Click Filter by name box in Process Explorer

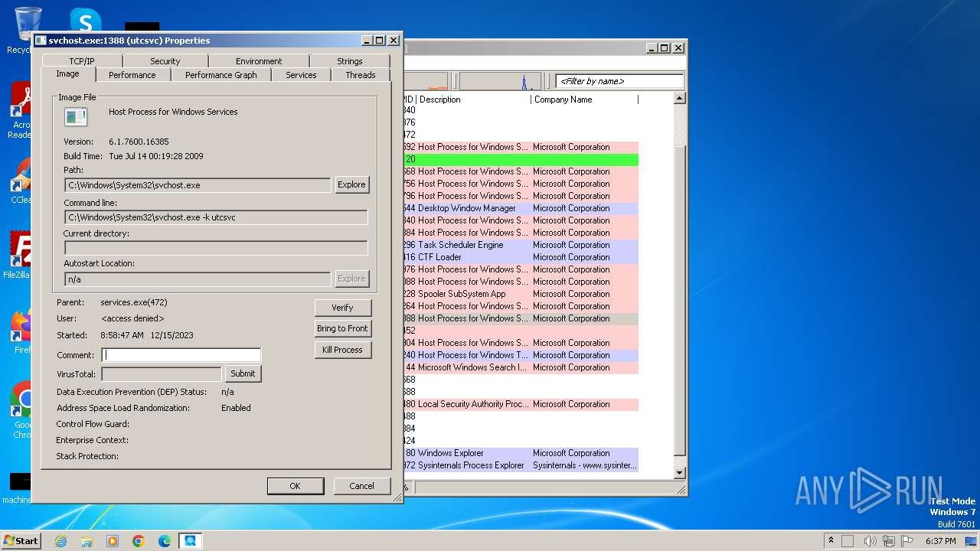[619, 81]
